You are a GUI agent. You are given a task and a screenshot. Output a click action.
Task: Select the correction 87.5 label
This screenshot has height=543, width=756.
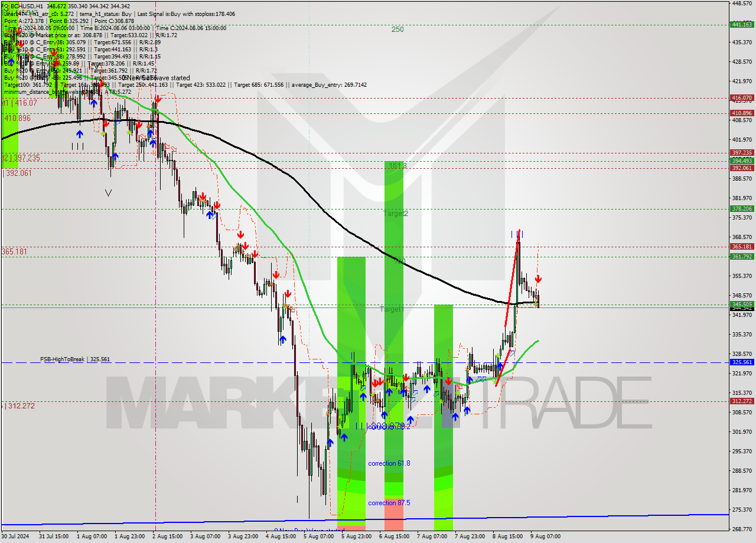(x=389, y=503)
